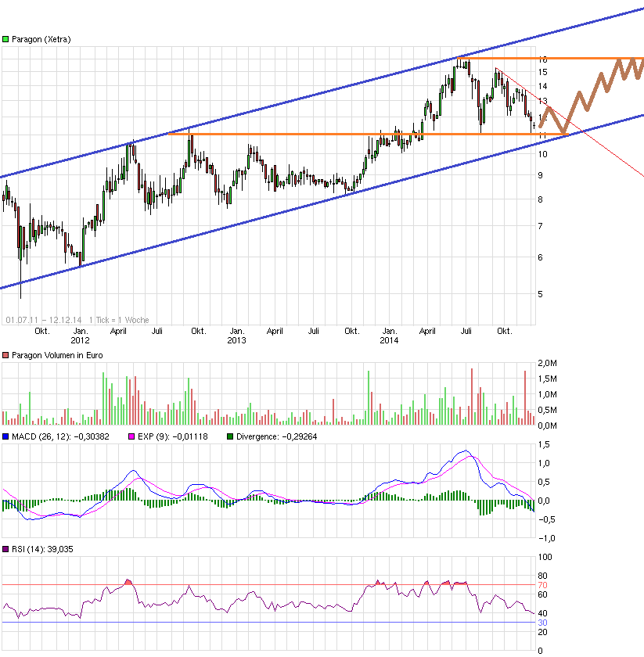Click the price axis value 5

540,294
